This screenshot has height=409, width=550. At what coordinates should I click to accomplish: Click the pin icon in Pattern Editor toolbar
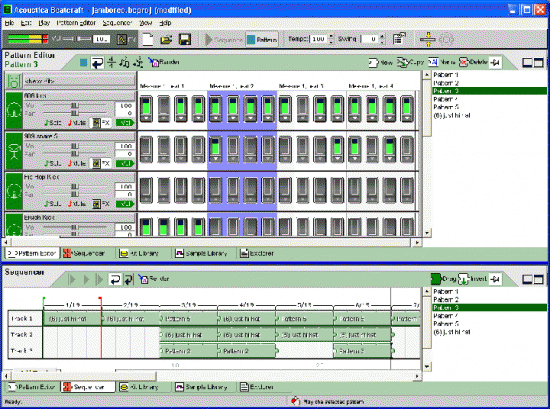click(495, 63)
